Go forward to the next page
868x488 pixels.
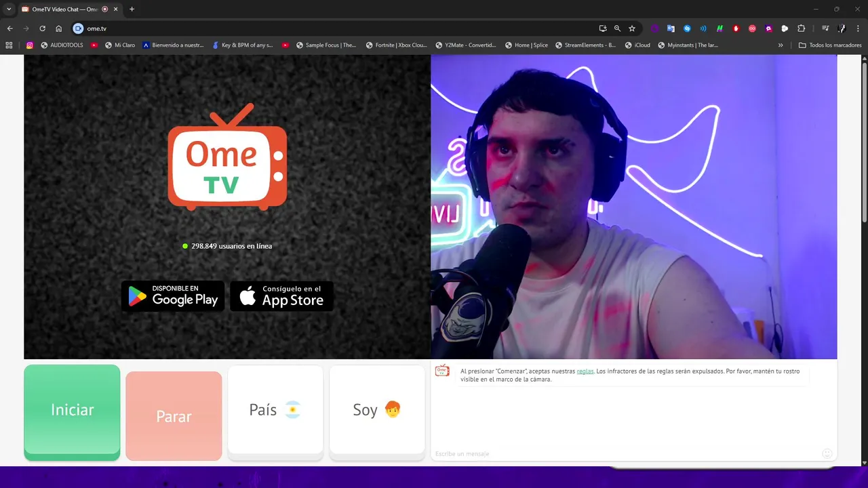(26, 28)
